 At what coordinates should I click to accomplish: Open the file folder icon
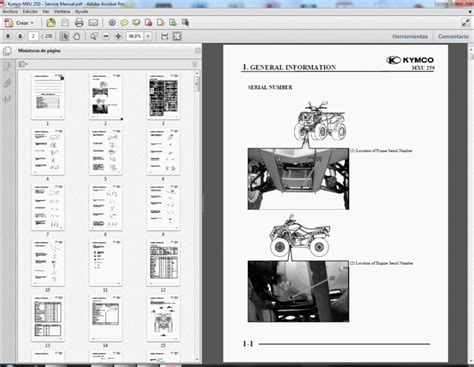(51, 23)
